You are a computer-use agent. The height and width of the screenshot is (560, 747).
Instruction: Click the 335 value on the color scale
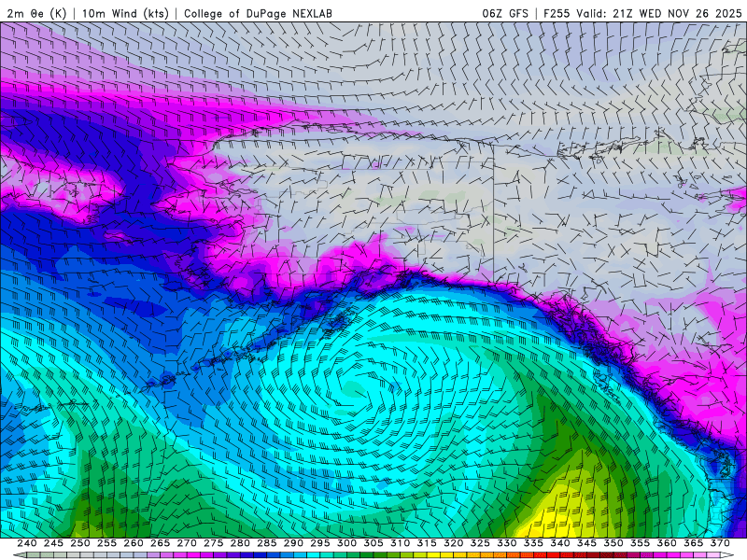tap(534, 543)
